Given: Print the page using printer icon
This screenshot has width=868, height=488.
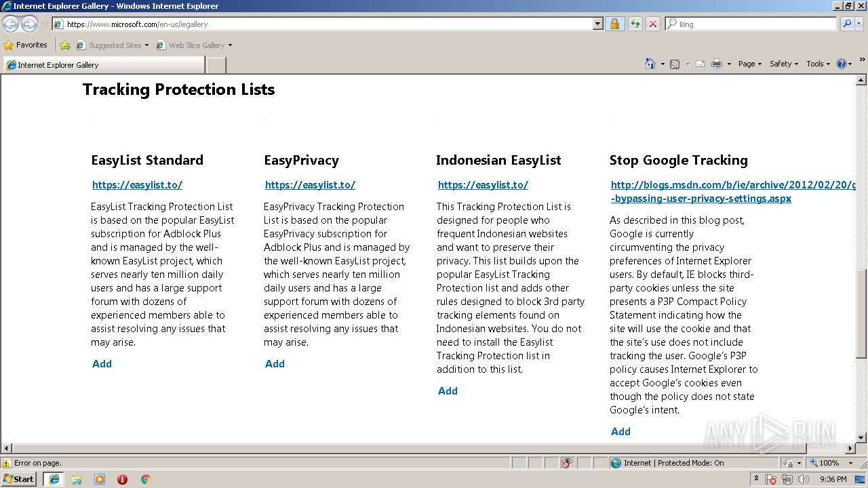Looking at the screenshot, I should point(717,64).
